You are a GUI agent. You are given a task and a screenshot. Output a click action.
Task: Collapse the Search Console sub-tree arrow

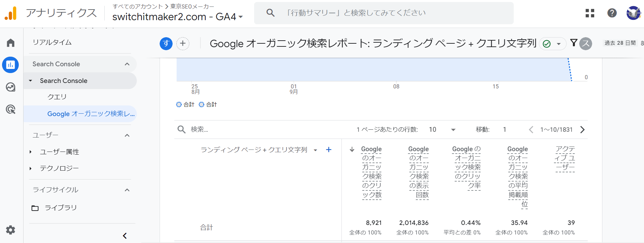pyautogui.click(x=31, y=81)
